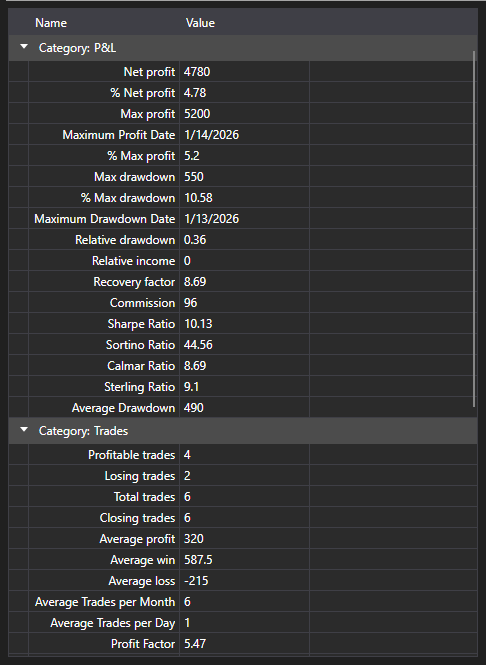486x665 pixels.
Task: Click the Total trades label
Action: click(144, 497)
